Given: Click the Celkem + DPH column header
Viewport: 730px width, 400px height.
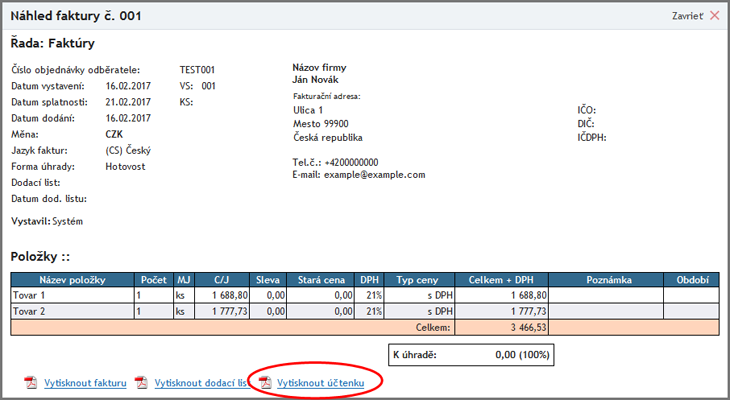Looking at the screenshot, I should [x=502, y=280].
